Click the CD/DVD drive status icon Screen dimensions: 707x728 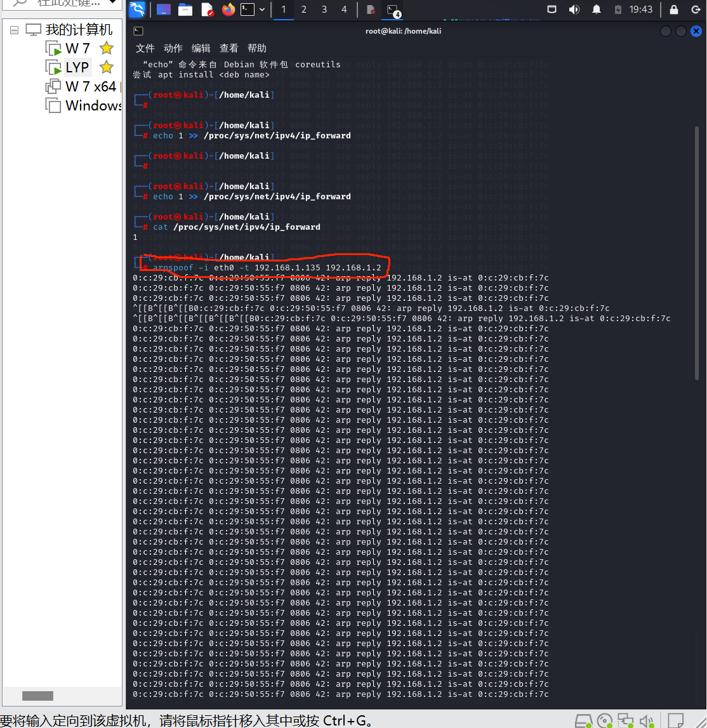pos(604,721)
